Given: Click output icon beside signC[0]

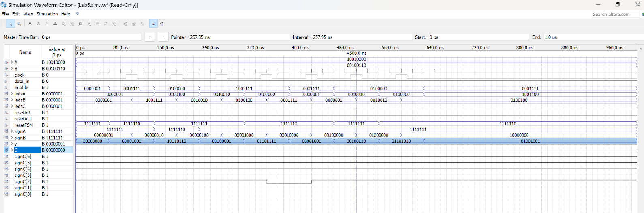Looking at the screenshot, I should [x=6, y=194].
